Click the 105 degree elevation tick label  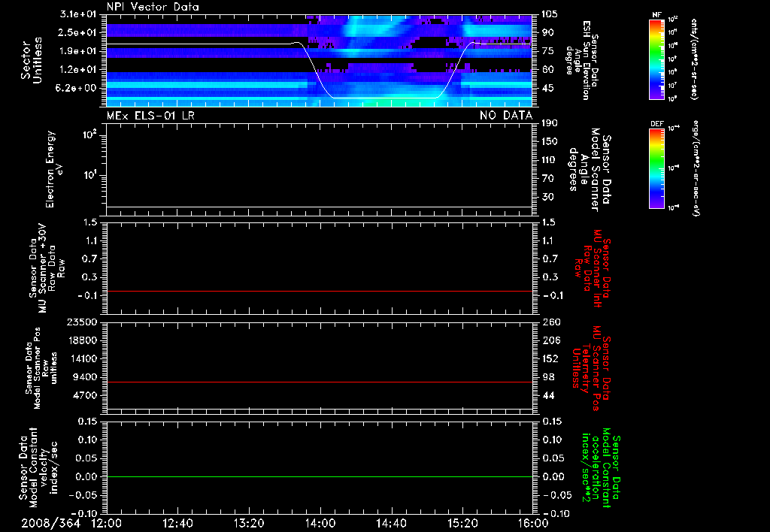[x=550, y=14]
